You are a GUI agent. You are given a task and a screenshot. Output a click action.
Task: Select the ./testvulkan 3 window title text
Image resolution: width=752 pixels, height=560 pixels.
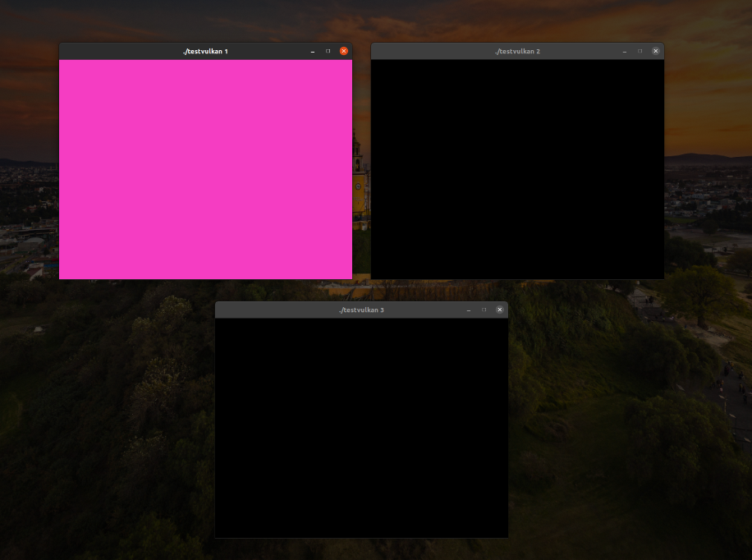361,310
